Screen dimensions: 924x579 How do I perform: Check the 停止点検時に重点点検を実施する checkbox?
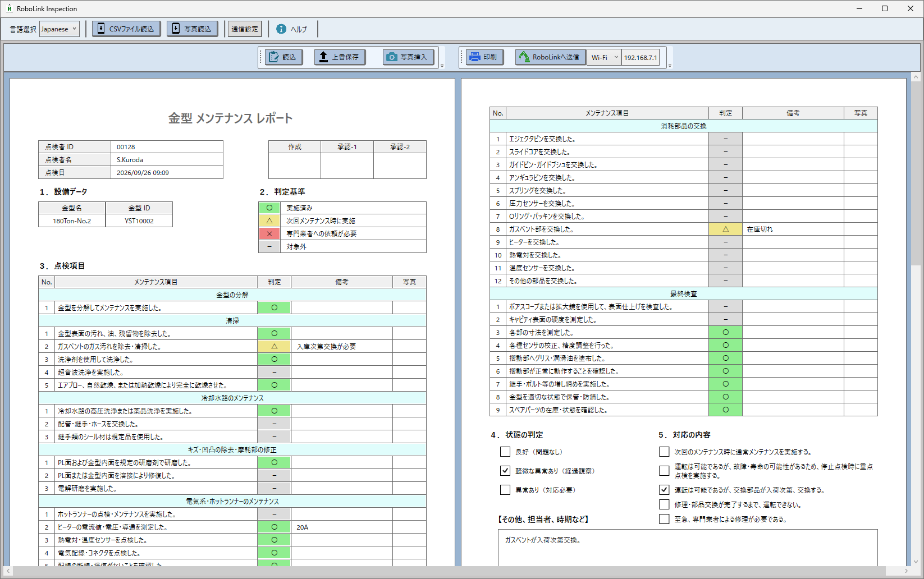664,471
